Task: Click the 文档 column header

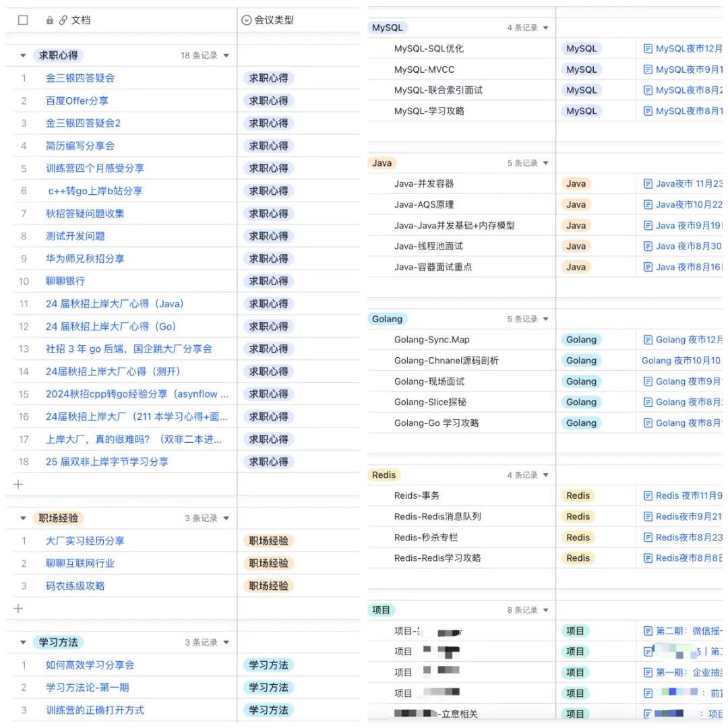Action: tap(80, 20)
